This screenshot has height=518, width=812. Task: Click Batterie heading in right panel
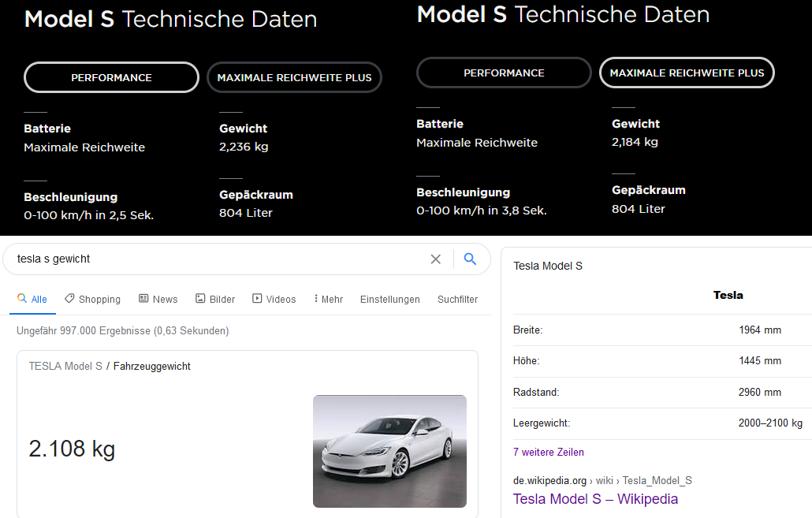[440, 124]
